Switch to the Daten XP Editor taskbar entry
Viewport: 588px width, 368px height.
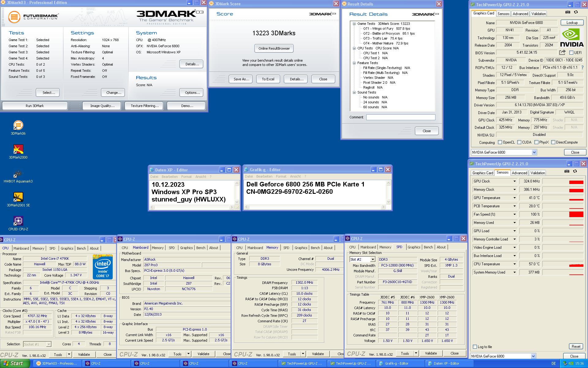coord(449,363)
